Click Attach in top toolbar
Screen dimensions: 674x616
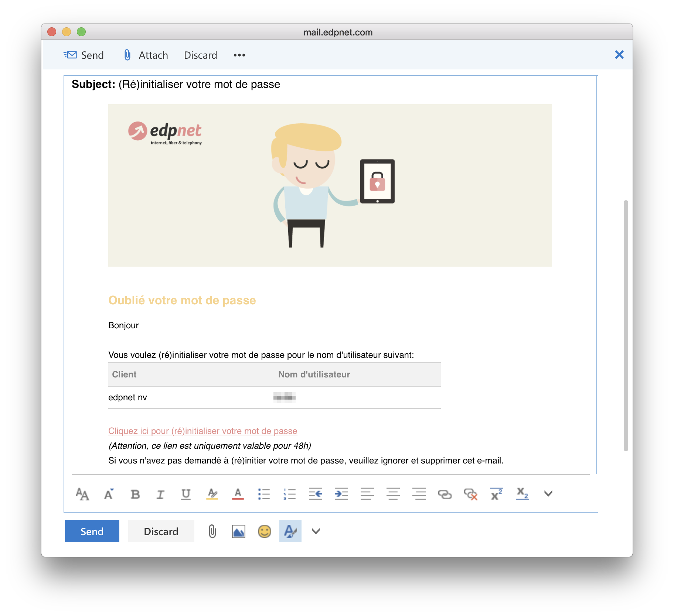[146, 55]
